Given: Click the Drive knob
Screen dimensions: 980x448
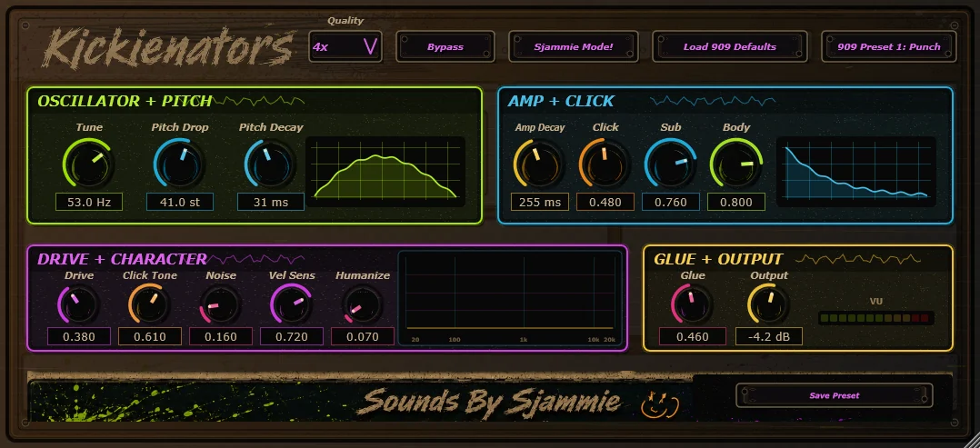Looking at the screenshot, I should coord(78,305).
